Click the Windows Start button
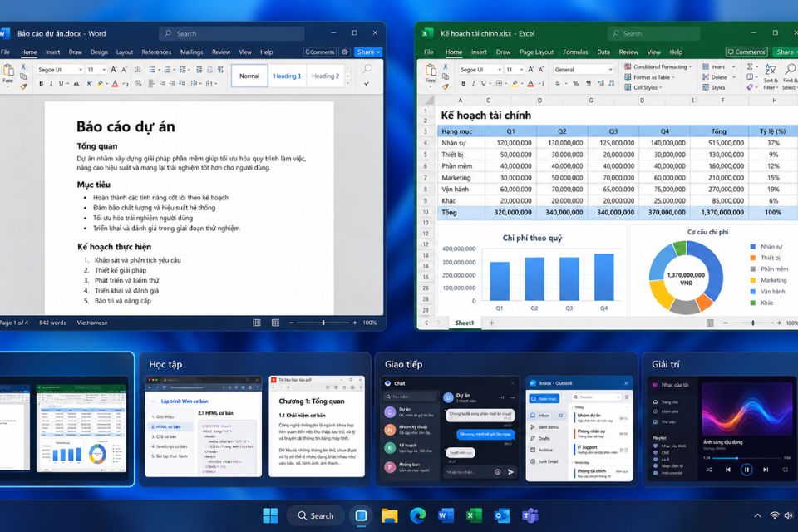798x532 pixels. point(270,515)
